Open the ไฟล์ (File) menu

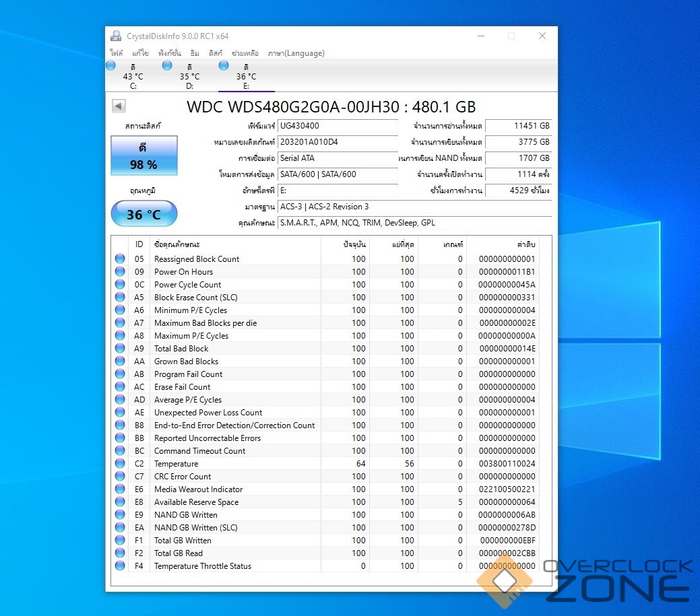click(117, 53)
